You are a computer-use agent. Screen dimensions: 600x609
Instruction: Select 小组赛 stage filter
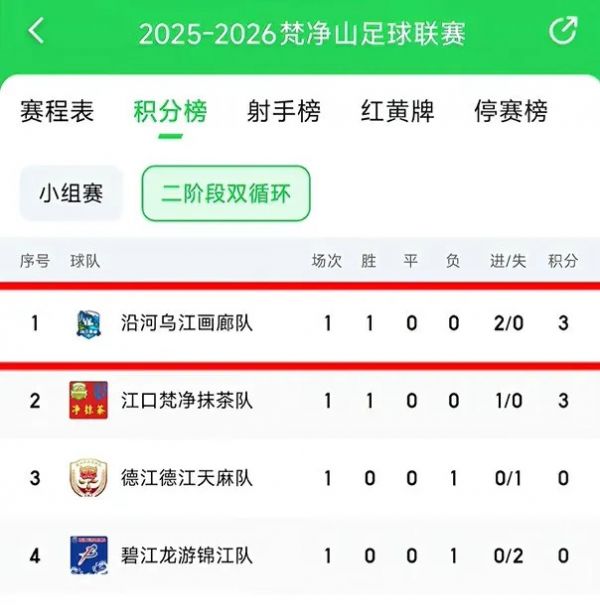[71, 193]
